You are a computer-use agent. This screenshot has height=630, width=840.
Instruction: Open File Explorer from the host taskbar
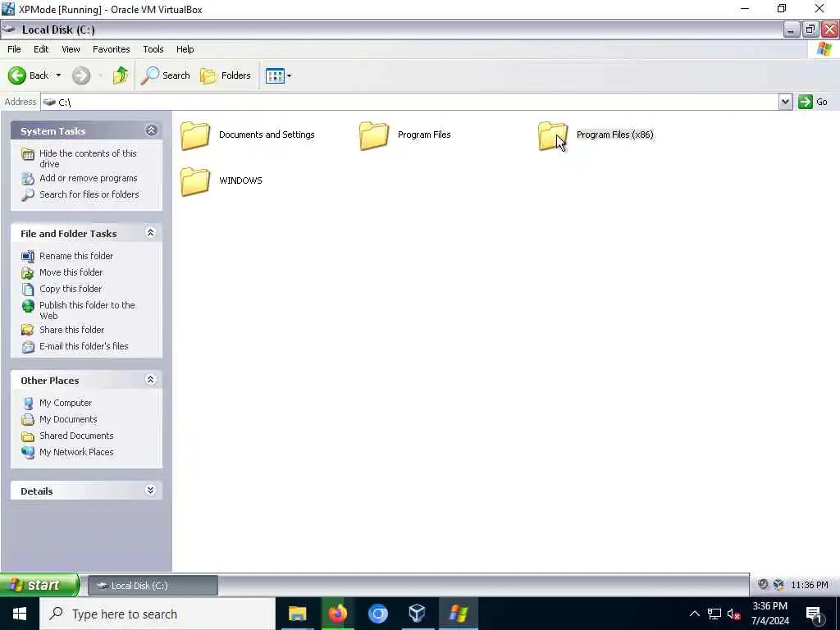point(297,614)
